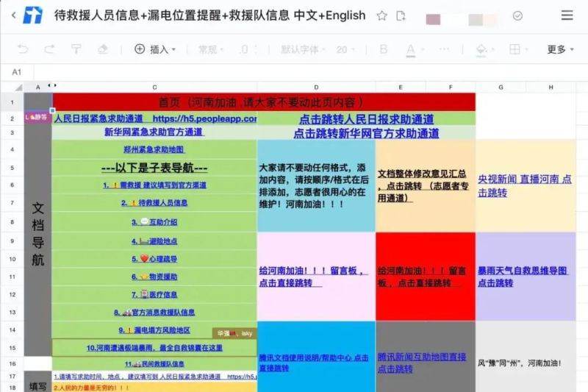This screenshot has width=588, height=392.
Task: Open the hamburger menu
Action: click(x=567, y=15)
